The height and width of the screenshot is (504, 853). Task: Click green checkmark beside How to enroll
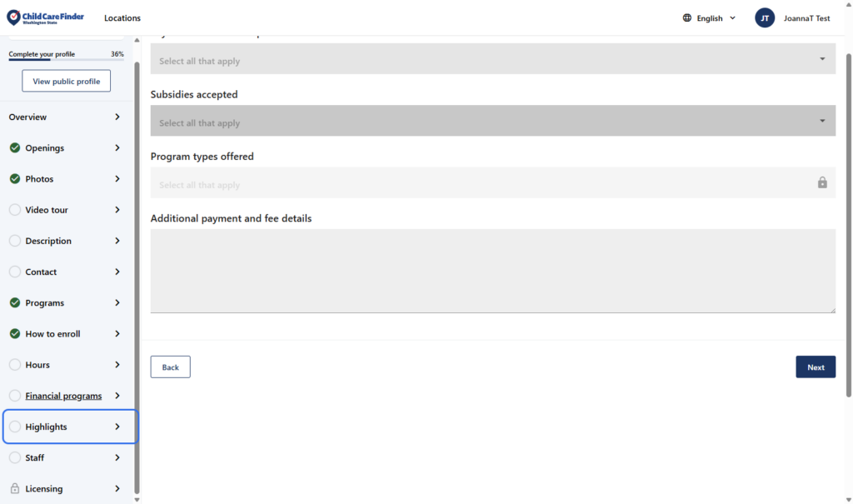click(15, 334)
